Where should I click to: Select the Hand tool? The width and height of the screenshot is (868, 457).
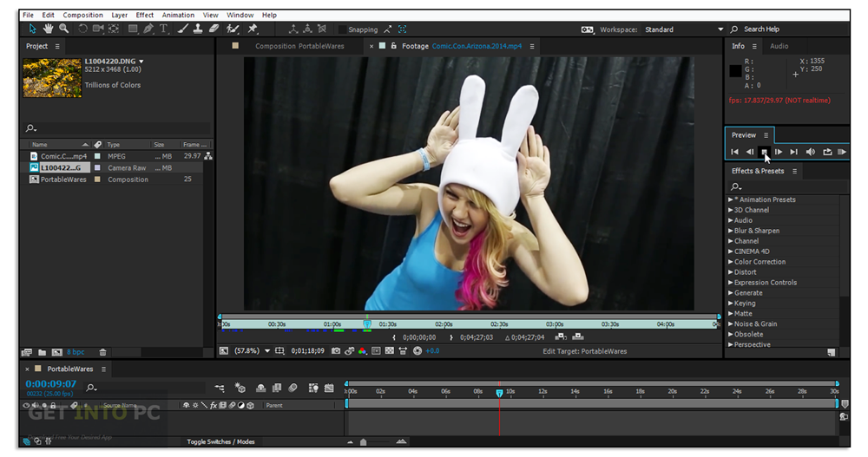(49, 29)
